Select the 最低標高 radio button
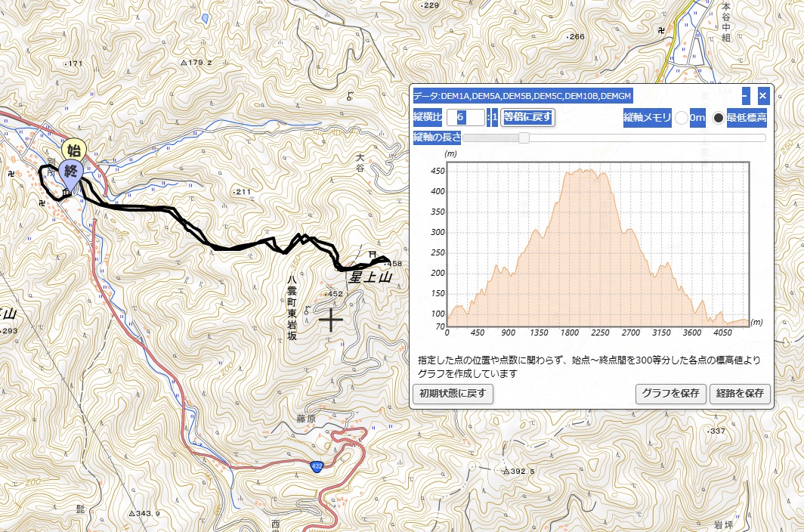Image resolution: width=804 pixels, height=532 pixels. click(x=718, y=118)
